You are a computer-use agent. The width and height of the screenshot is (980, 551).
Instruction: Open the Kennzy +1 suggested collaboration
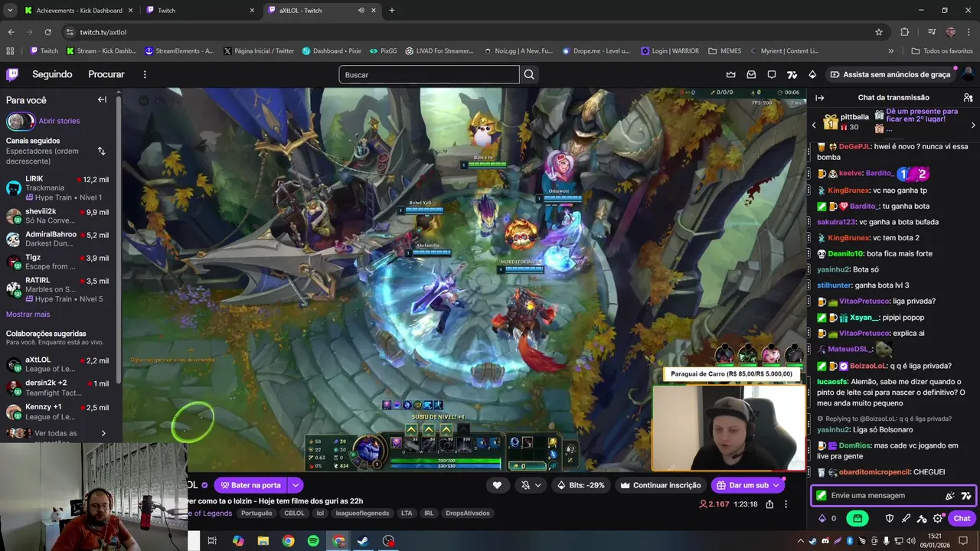point(58,412)
